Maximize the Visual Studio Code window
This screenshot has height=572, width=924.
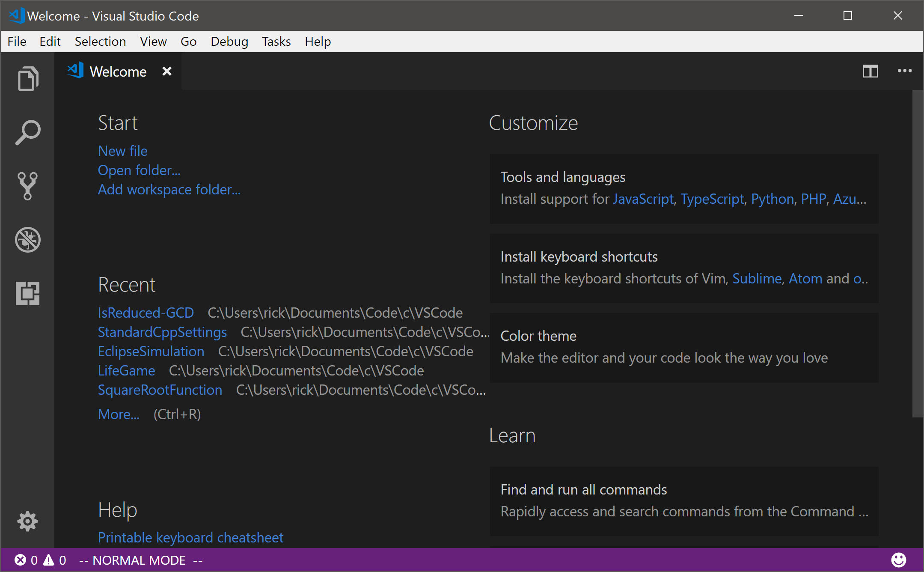(x=848, y=15)
